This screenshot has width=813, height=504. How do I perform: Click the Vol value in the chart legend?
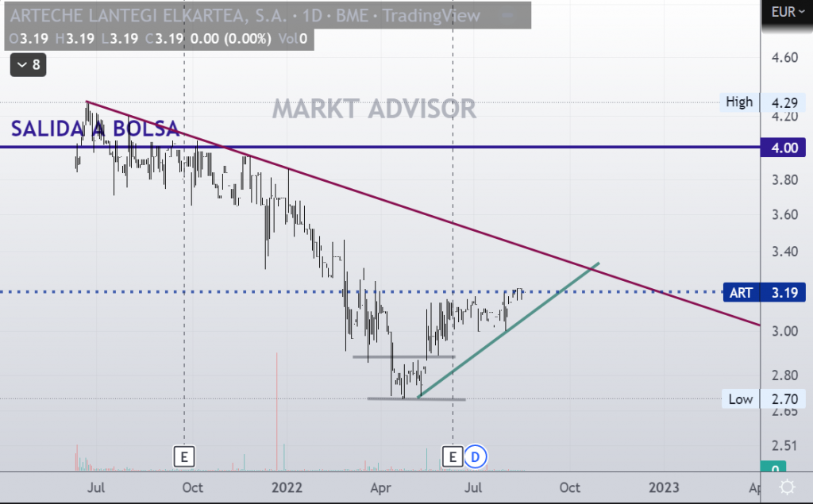(x=298, y=38)
